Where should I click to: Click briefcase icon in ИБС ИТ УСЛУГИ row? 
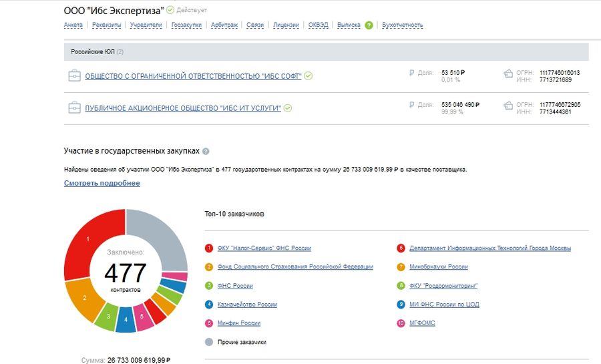coord(74,108)
